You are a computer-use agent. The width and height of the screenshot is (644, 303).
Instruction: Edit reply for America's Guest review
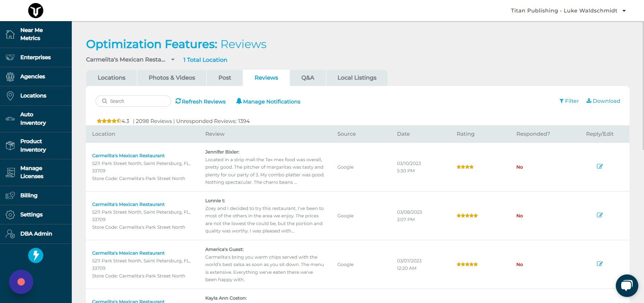pyautogui.click(x=600, y=264)
